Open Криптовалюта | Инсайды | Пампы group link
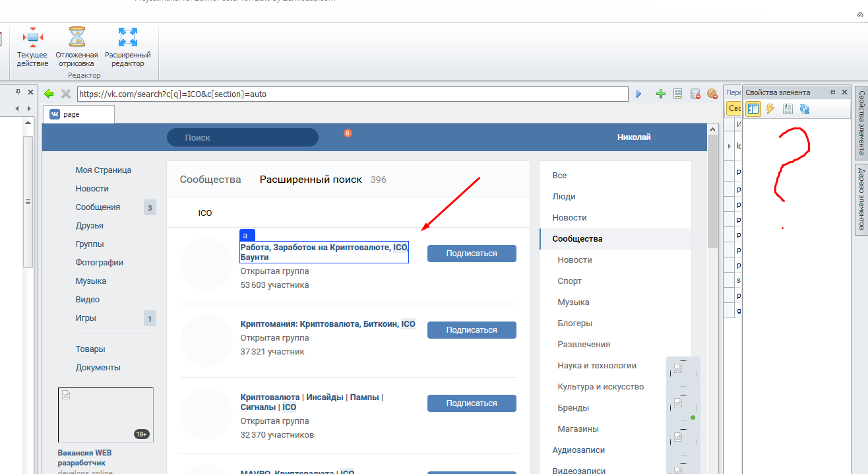Image resolution: width=868 pixels, height=474 pixels. pyautogui.click(x=312, y=402)
